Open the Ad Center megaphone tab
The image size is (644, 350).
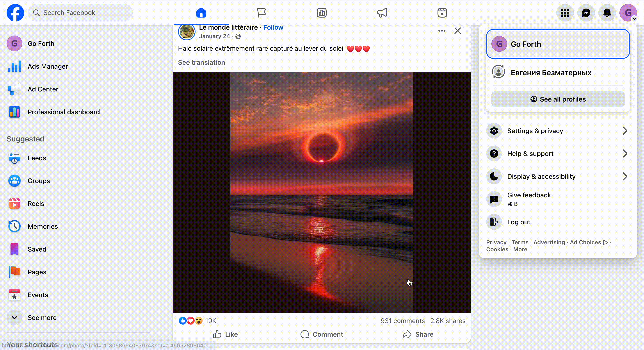(x=382, y=13)
